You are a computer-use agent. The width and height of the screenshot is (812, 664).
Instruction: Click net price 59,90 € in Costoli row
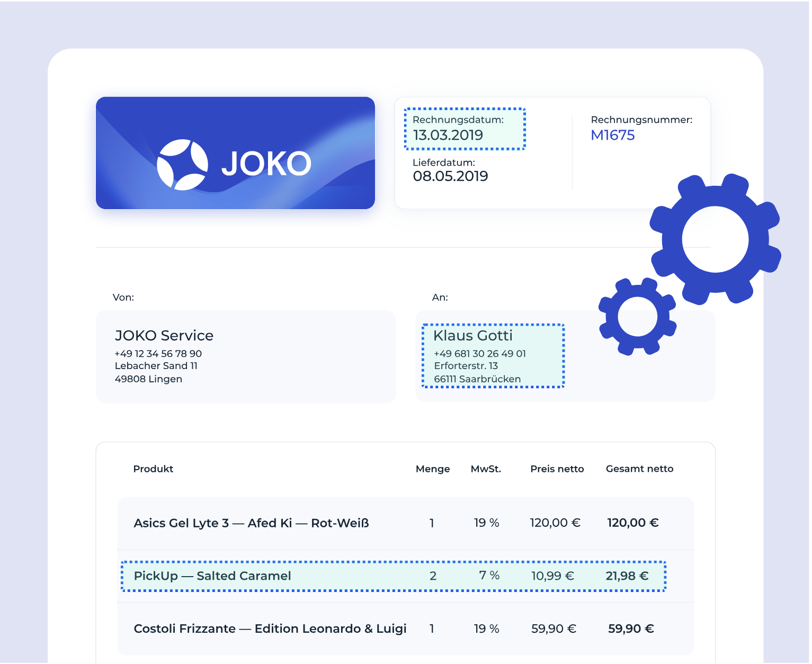pyautogui.click(x=554, y=629)
